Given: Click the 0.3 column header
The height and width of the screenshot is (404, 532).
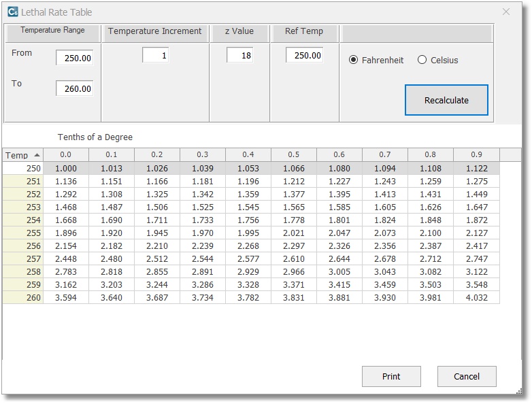Looking at the screenshot, I should (203, 154).
